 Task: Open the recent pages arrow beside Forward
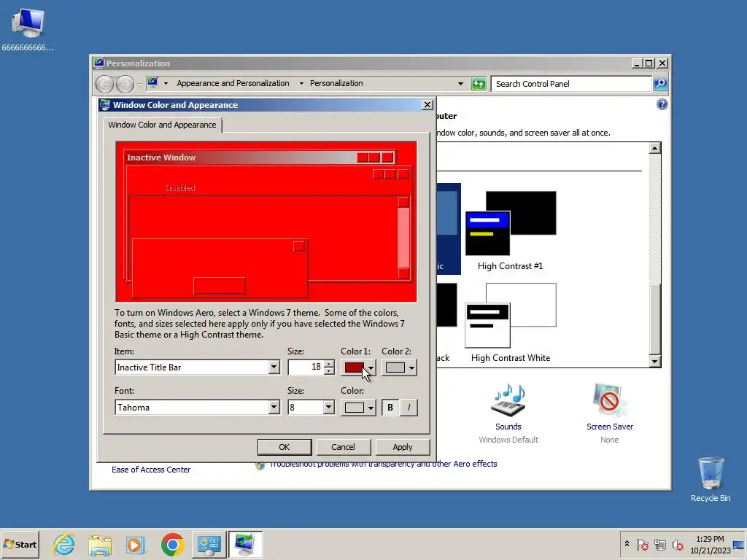(x=139, y=85)
